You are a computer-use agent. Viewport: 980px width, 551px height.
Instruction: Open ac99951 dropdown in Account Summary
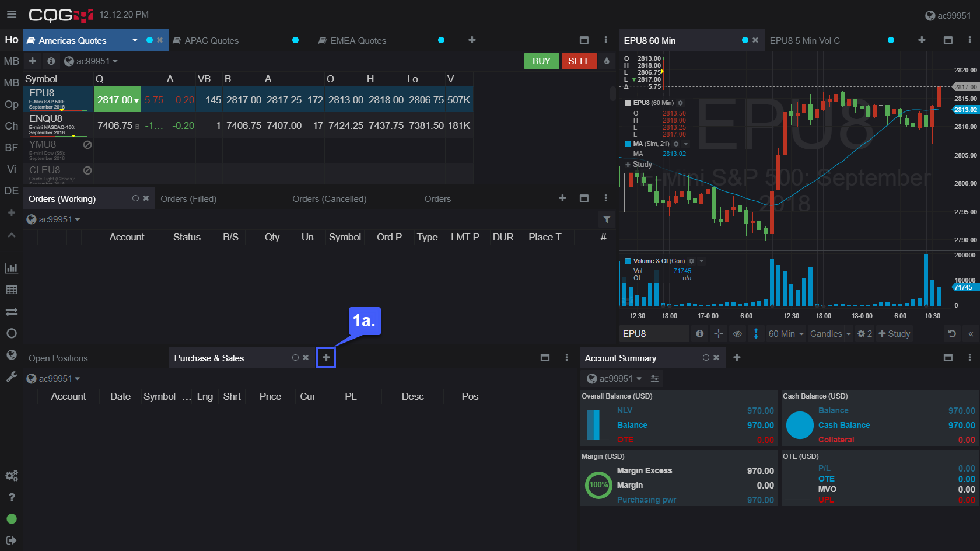614,379
